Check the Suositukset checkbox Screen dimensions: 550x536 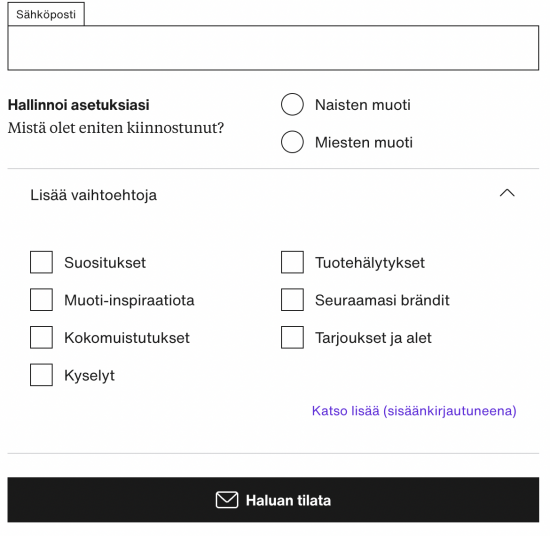41,262
